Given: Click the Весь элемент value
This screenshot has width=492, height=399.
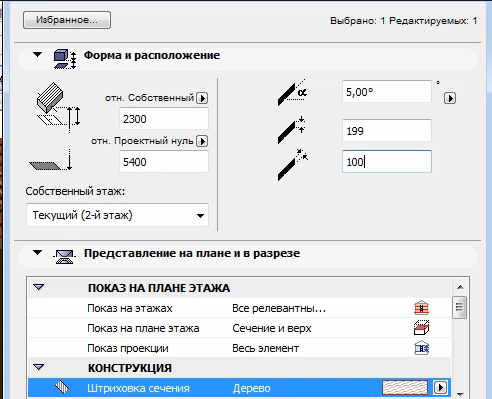Looking at the screenshot, I should coord(265,348).
